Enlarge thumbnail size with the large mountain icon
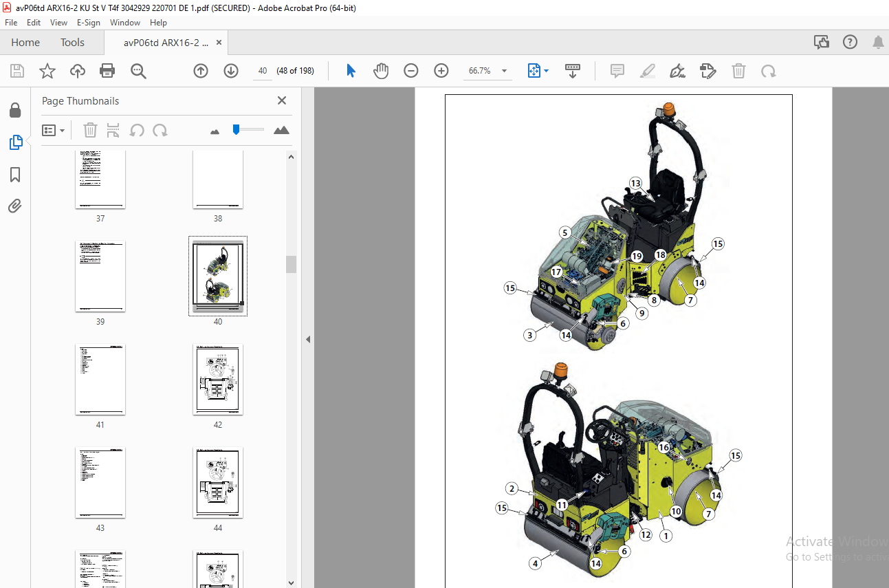The image size is (889, 588). (281, 130)
